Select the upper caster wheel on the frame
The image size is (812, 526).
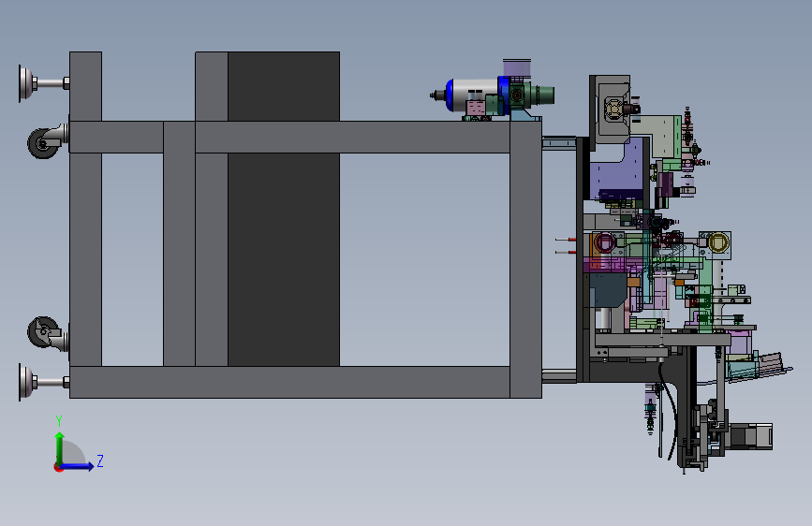coord(43,143)
